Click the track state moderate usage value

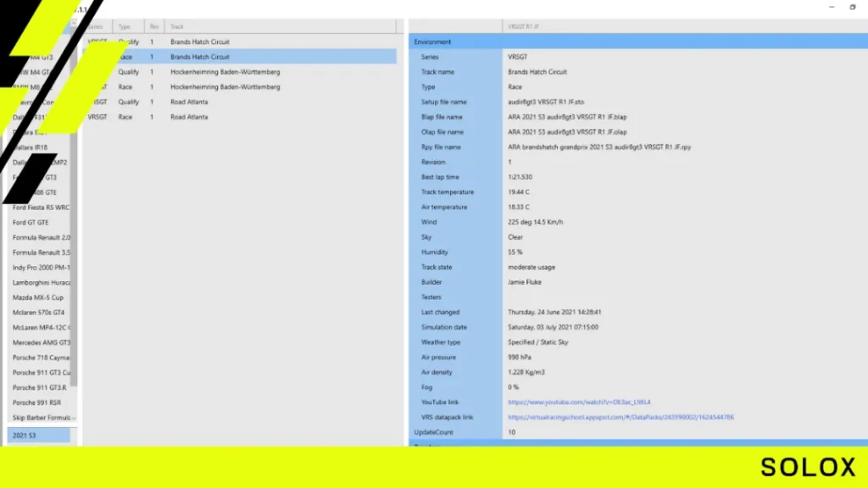coord(531,267)
